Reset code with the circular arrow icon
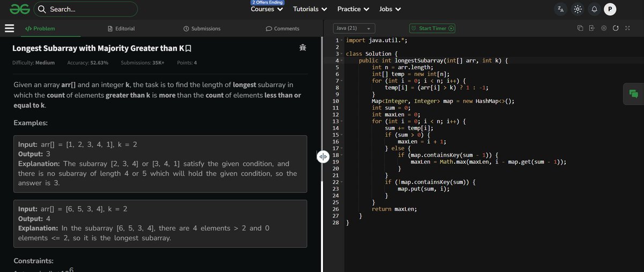 (x=616, y=28)
